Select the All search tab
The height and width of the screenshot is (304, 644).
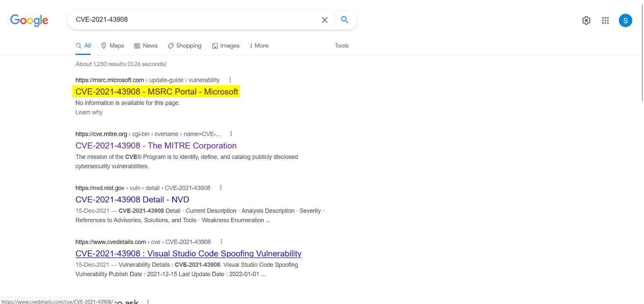[83, 46]
